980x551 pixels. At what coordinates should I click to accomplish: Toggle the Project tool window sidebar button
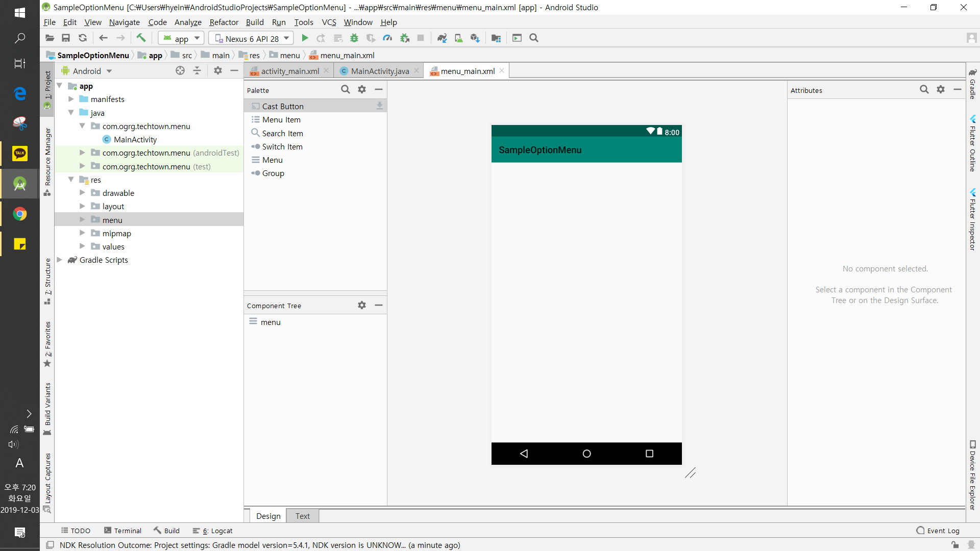pyautogui.click(x=47, y=90)
